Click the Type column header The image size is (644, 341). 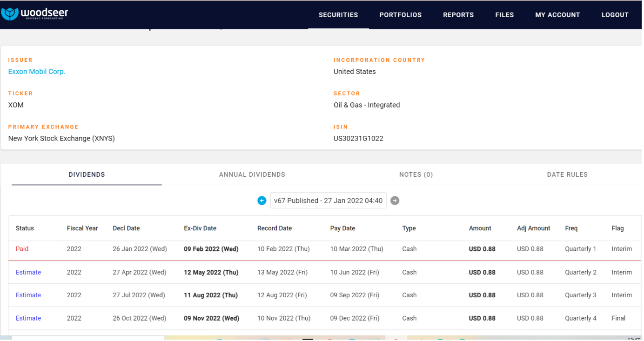(x=409, y=228)
